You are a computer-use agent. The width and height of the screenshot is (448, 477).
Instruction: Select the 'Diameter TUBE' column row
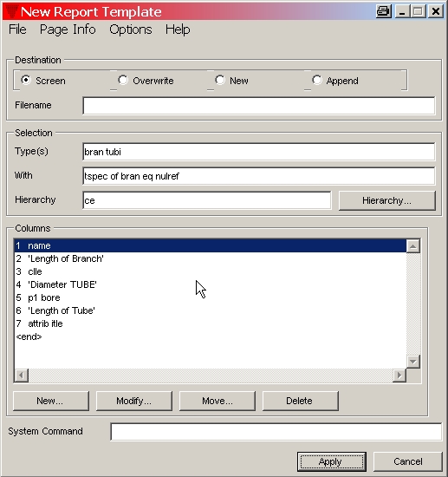pos(210,284)
